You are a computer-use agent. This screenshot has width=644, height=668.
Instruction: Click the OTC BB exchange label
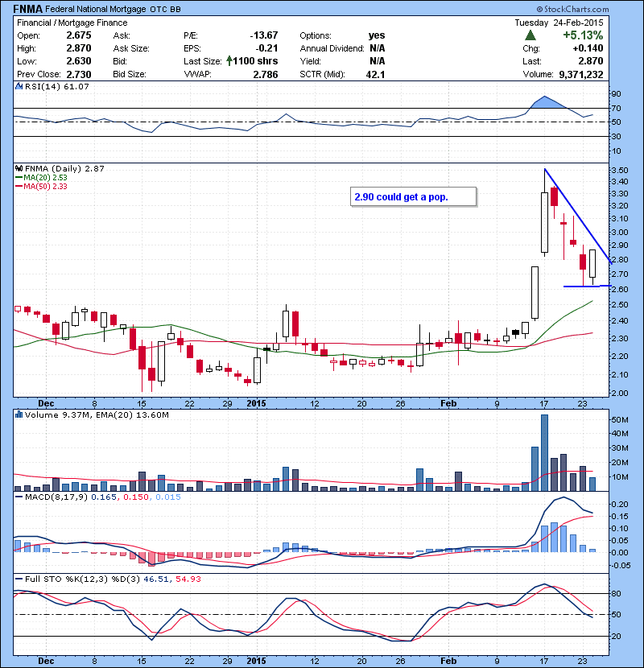[165, 10]
